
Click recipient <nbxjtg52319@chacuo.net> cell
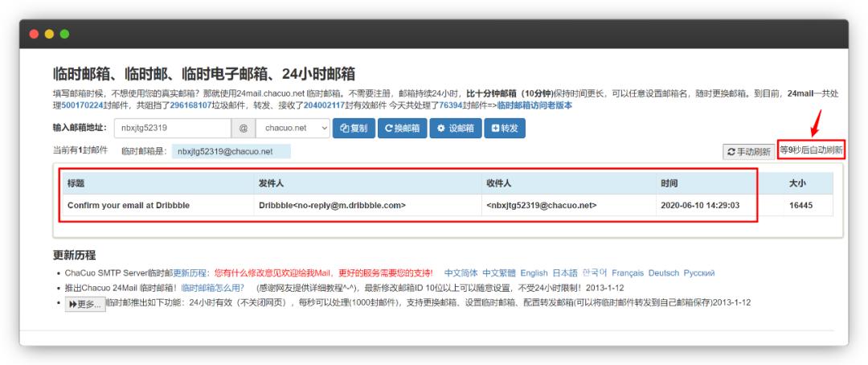542,205
